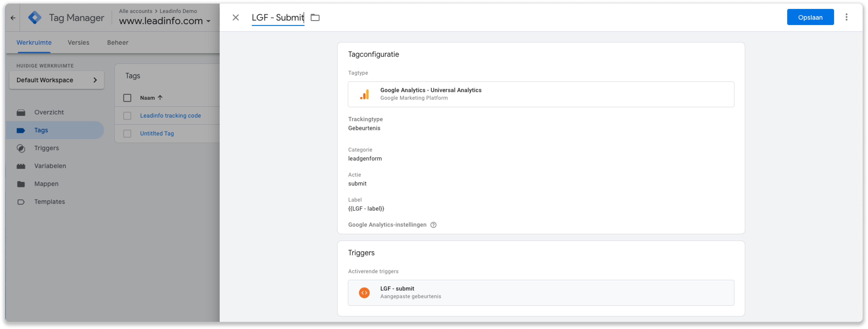
Task: Click the help icon beside Google Analytics-instellingen
Action: (x=433, y=225)
